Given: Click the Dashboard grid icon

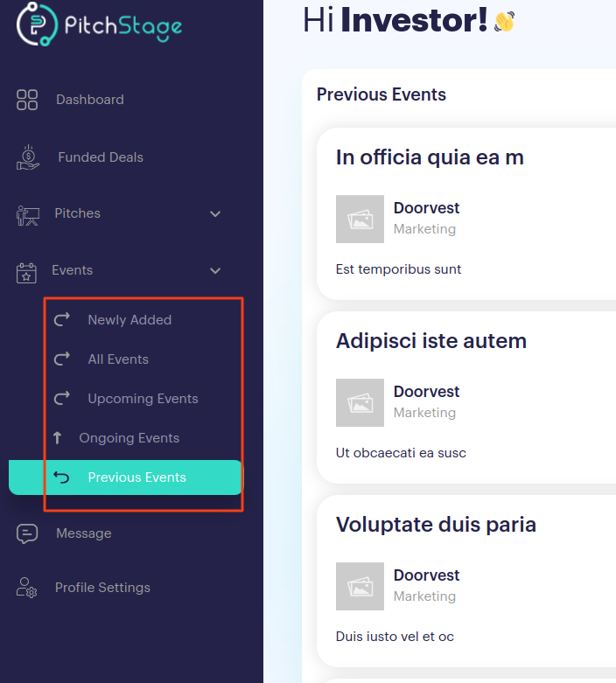Looking at the screenshot, I should (x=27, y=100).
